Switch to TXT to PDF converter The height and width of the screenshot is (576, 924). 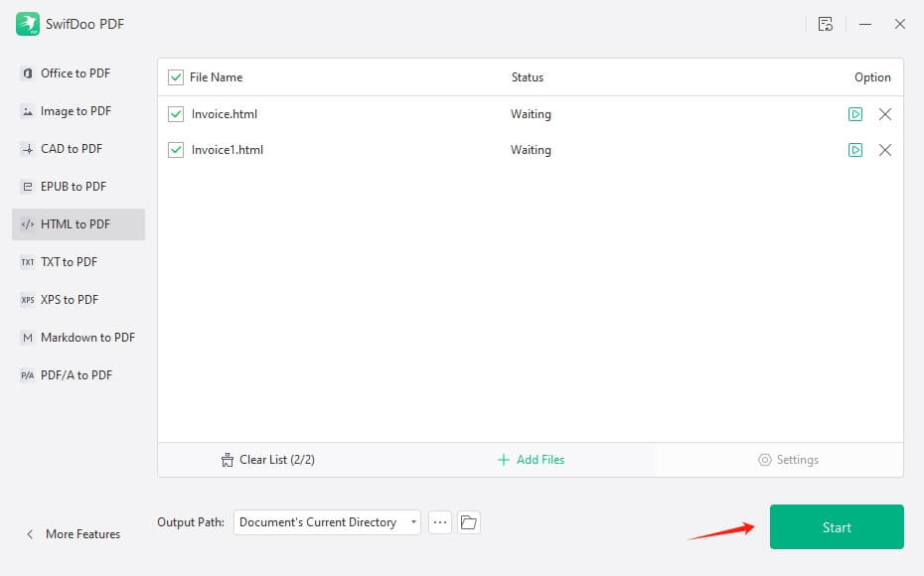click(78, 262)
